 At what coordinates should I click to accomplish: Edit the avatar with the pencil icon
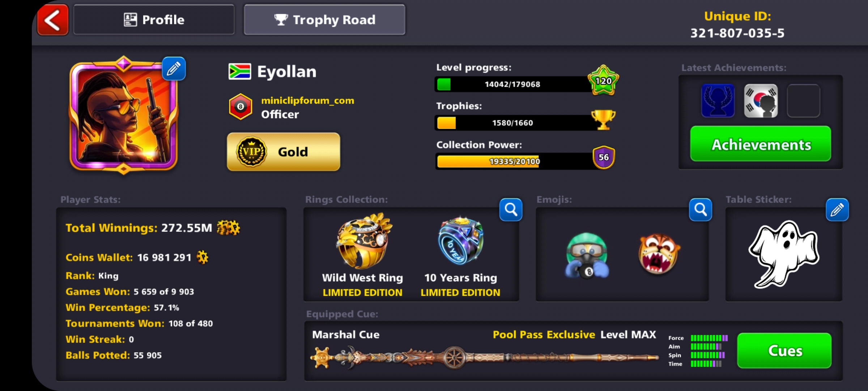coord(174,68)
